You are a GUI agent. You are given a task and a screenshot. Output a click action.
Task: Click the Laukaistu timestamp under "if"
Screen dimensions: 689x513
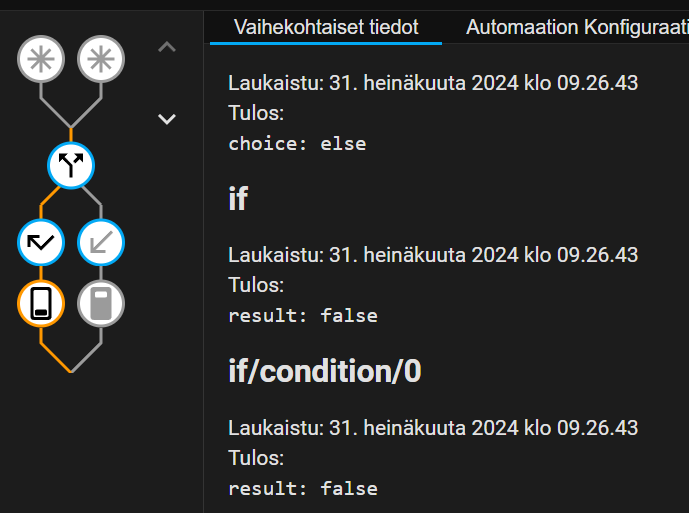click(x=433, y=255)
